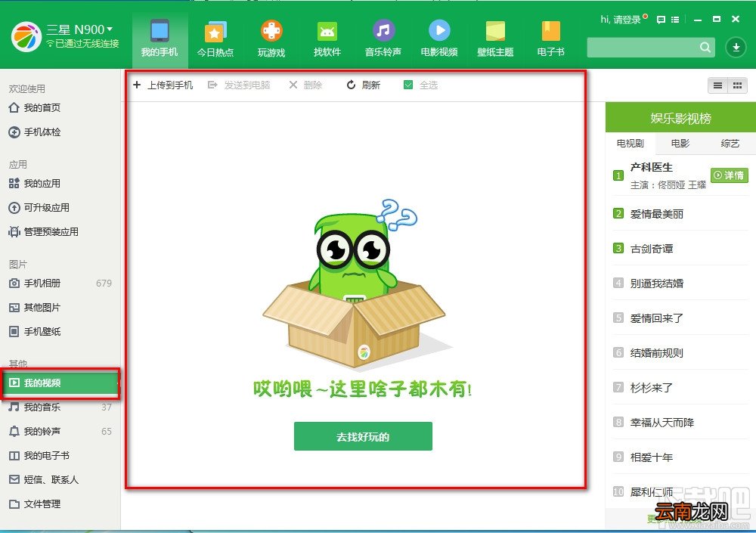756x533 pixels.
Task: Click the search magnifier icon
Action: 705,48
